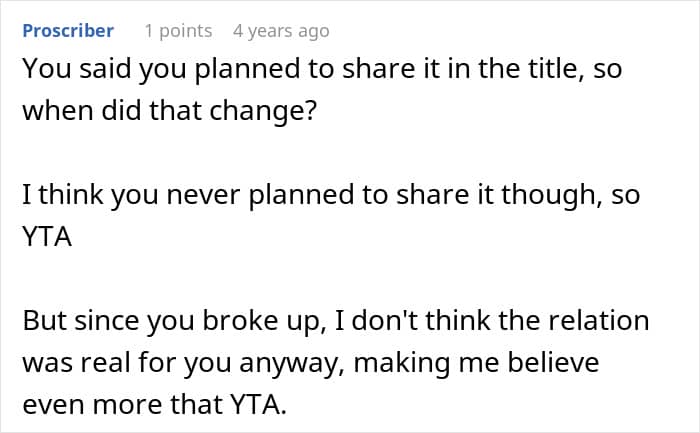The width and height of the screenshot is (700, 433).
Task: Open the Proscriber user profile link
Action: (68, 31)
